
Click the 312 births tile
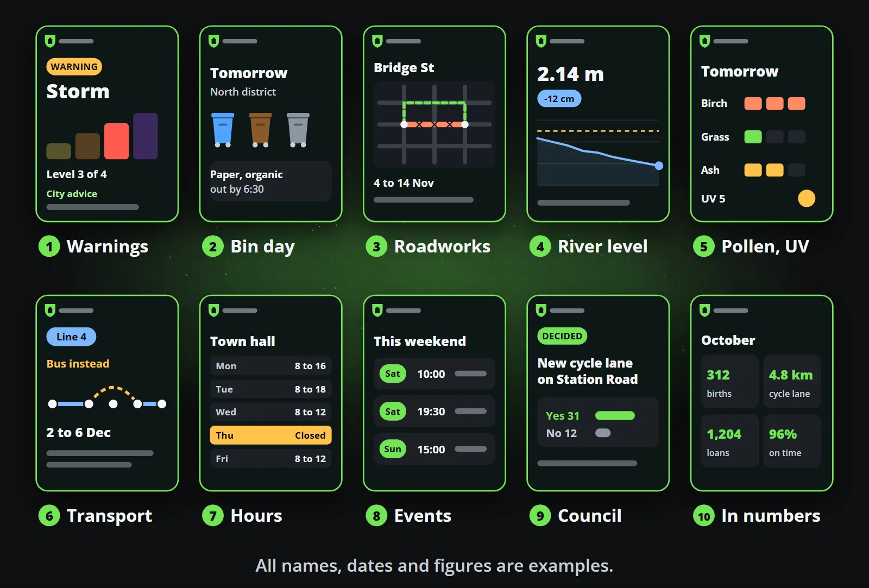729,382
